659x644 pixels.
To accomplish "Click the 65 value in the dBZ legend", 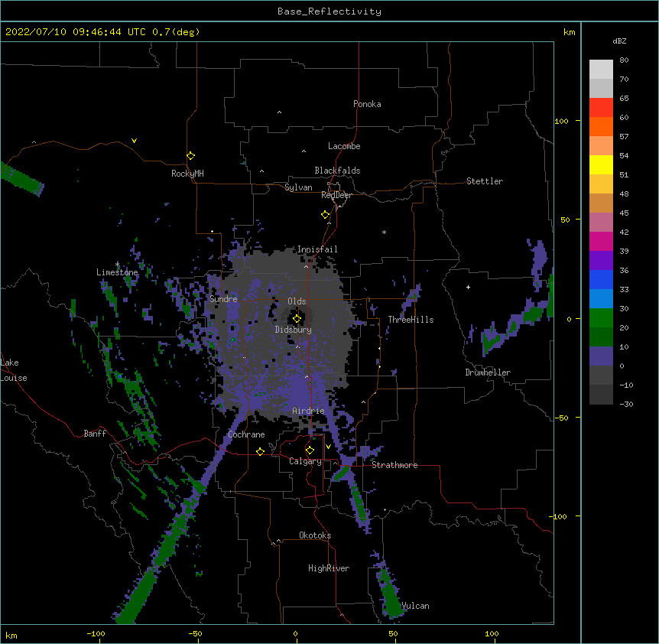I will (624, 98).
